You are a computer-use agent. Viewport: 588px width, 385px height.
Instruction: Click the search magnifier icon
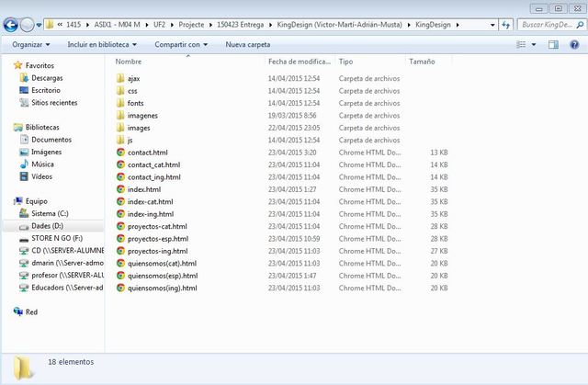tap(580, 25)
